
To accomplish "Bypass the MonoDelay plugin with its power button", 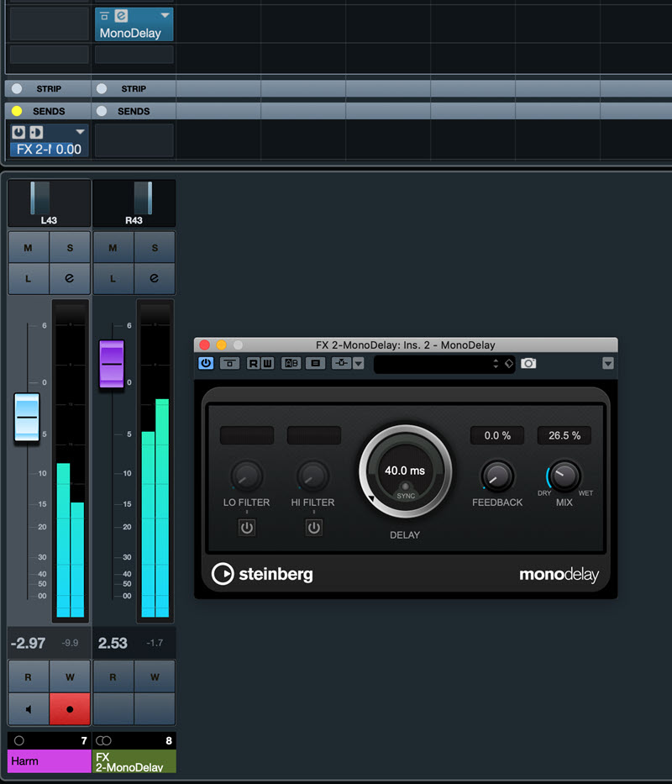I will pyautogui.click(x=206, y=363).
